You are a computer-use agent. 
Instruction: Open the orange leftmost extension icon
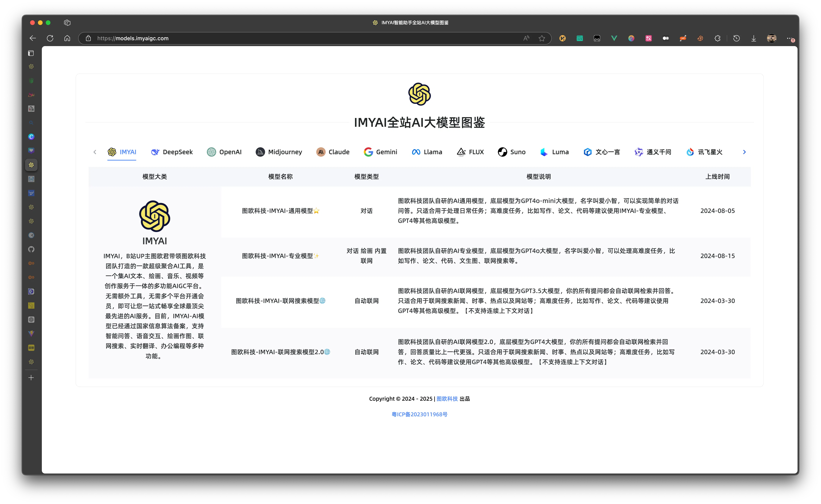click(x=562, y=38)
